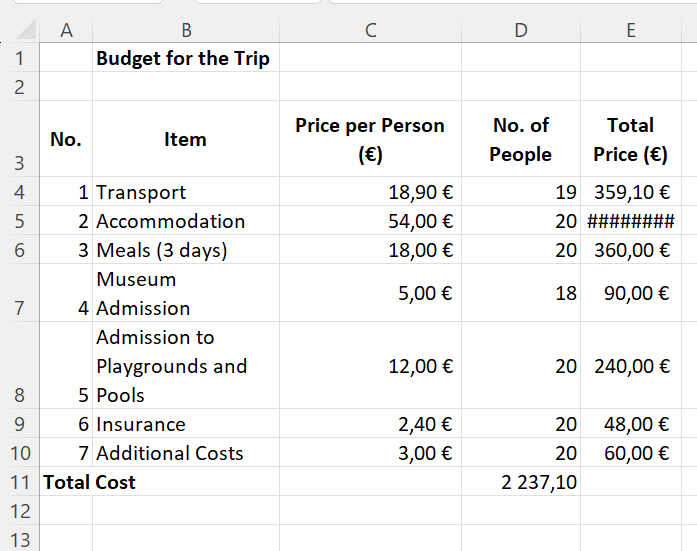Click column A header

pyautogui.click(x=66, y=30)
